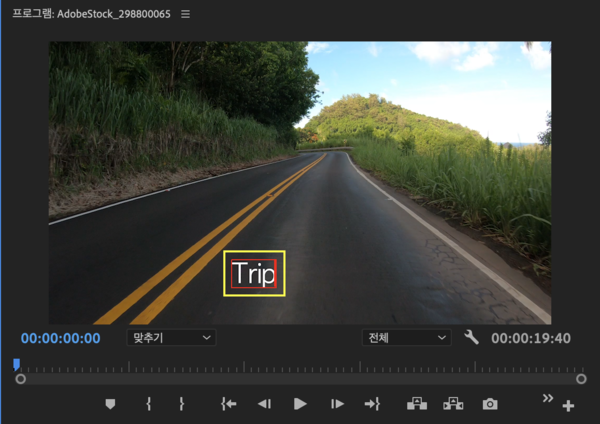Click the left zoom scroll bar handle
This screenshot has height=424, width=600.
click(21, 379)
